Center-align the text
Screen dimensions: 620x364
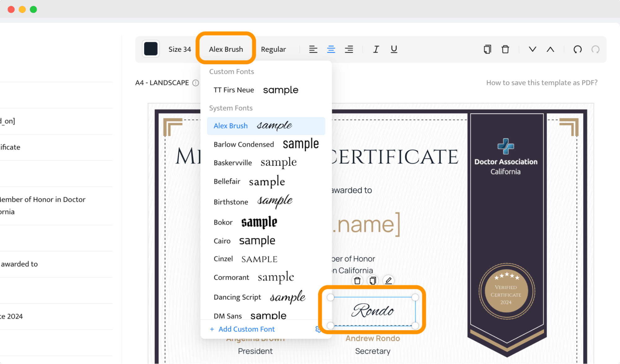331,49
